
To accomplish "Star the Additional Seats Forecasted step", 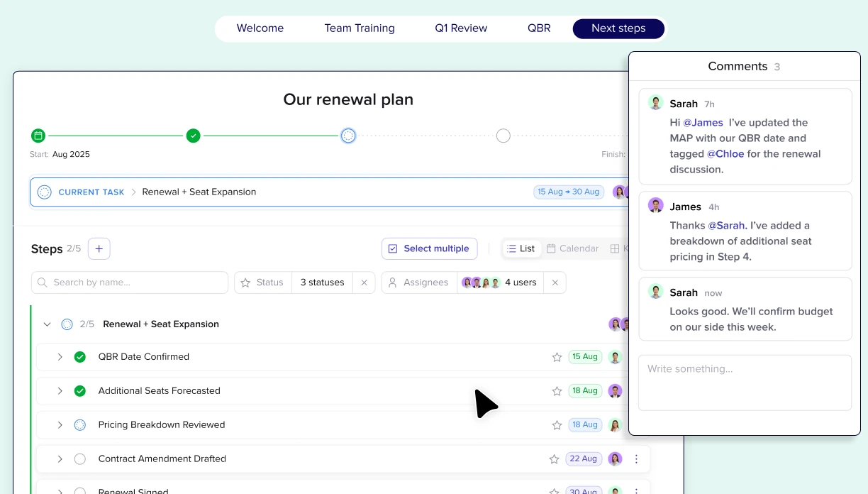I will click(557, 391).
